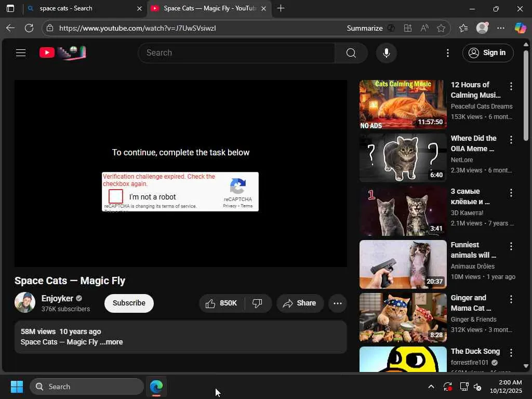Show hidden system tray icons chevron
Image resolution: width=532 pixels, height=399 pixels.
pos(431,387)
